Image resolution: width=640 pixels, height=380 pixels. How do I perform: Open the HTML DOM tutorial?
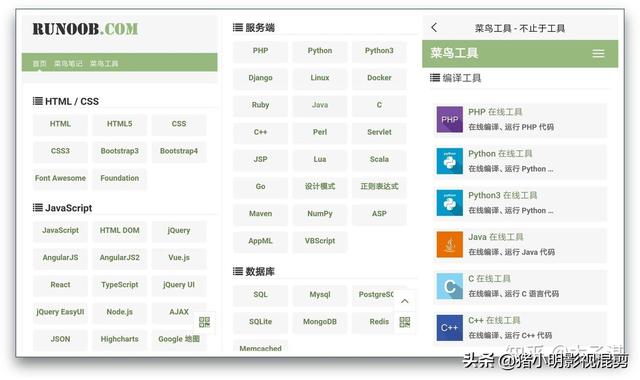(120, 231)
